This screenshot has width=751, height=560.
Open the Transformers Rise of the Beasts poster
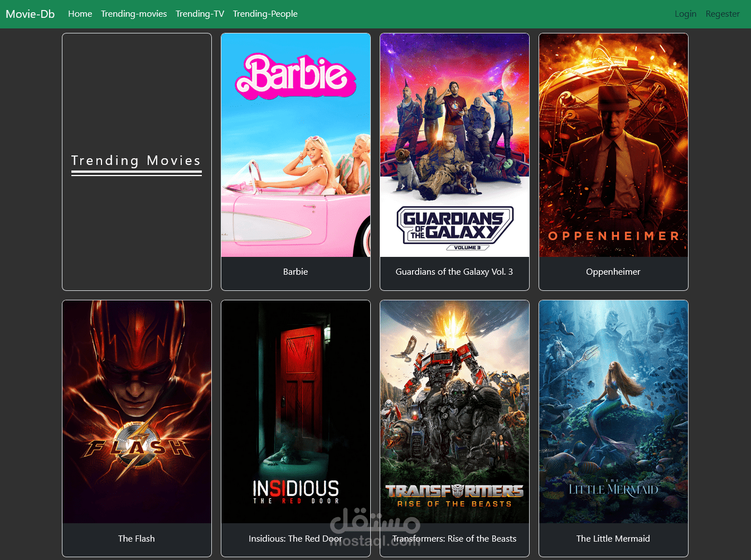tap(454, 412)
